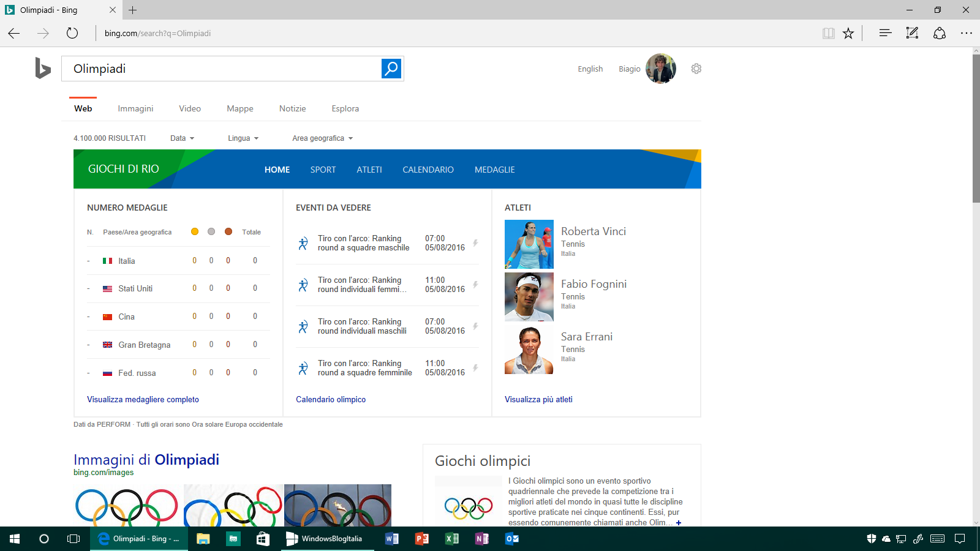
Task: Click the browser address bar URL
Action: [x=157, y=33]
